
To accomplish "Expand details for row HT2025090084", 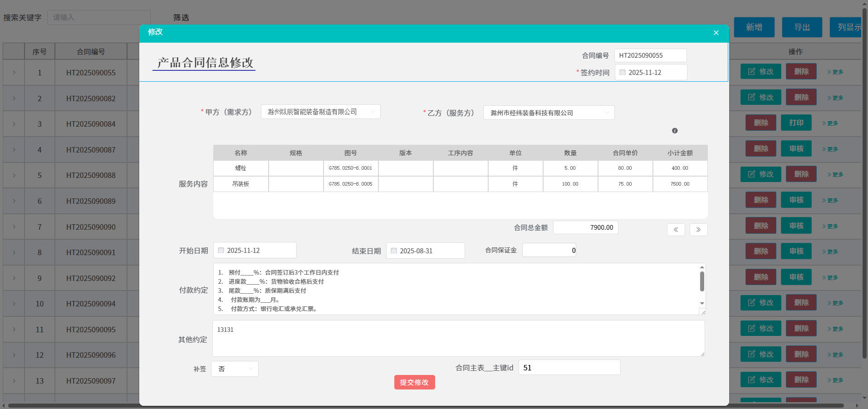I will [13, 123].
